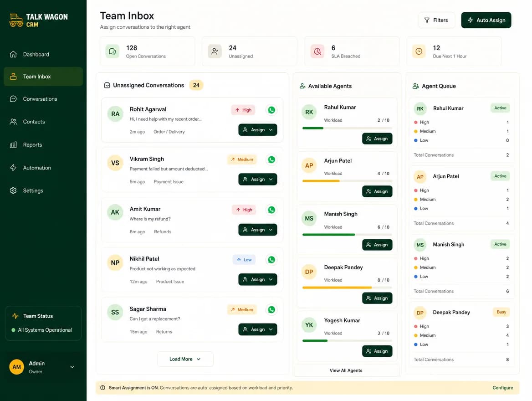
Task: Open Assign dropdown for Amit Kumar
Action: [x=258, y=230]
